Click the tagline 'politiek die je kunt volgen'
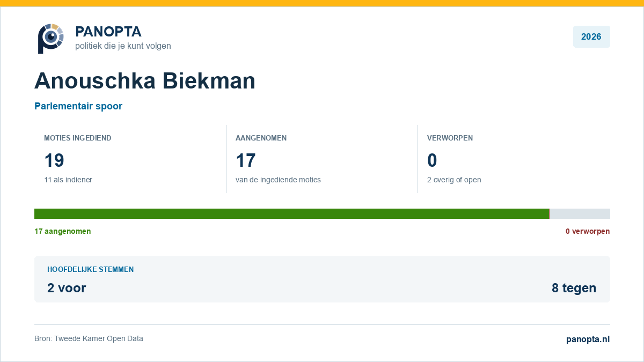Image resolution: width=644 pixels, height=362 pixels. pos(123,46)
